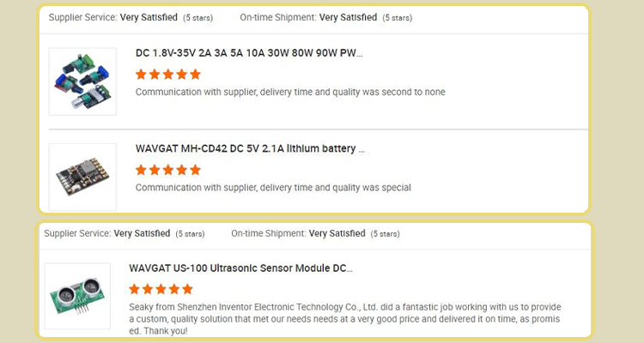Click On-time Shipment 'Very Satisfied' in the second review card
644x343 pixels.
(337, 233)
